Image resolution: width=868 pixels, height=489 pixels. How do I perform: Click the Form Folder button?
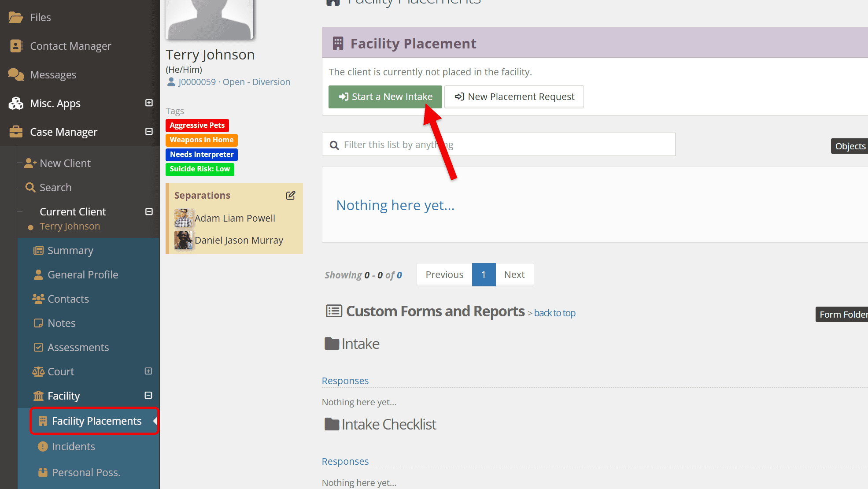coord(842,314)
